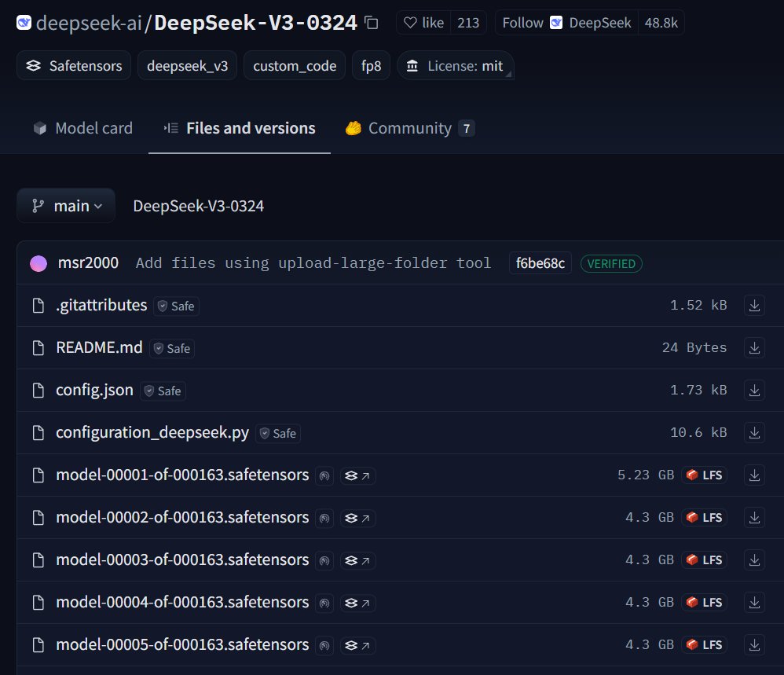
Task: Open model-00004-of-000163.safetensors
Action: tap(182, 603)
